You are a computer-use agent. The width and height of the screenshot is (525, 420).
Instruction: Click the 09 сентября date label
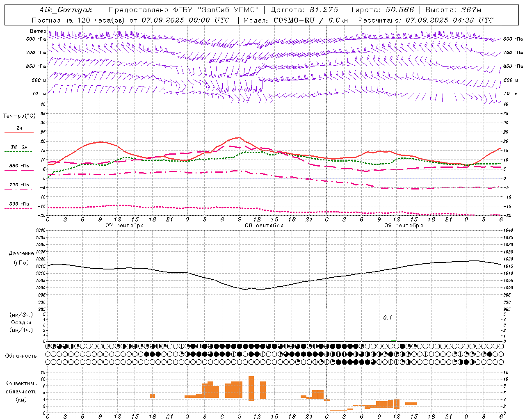tap(404, 225)
